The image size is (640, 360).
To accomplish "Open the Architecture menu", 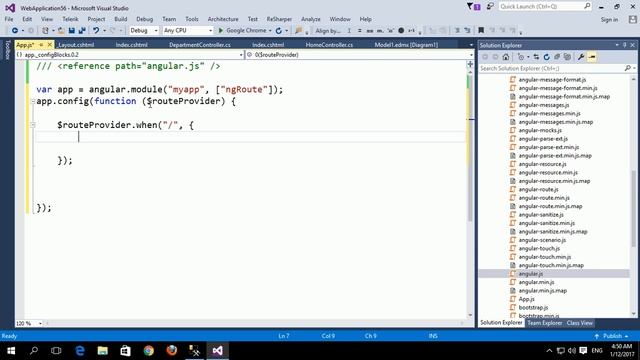I will tap(223, 19).
